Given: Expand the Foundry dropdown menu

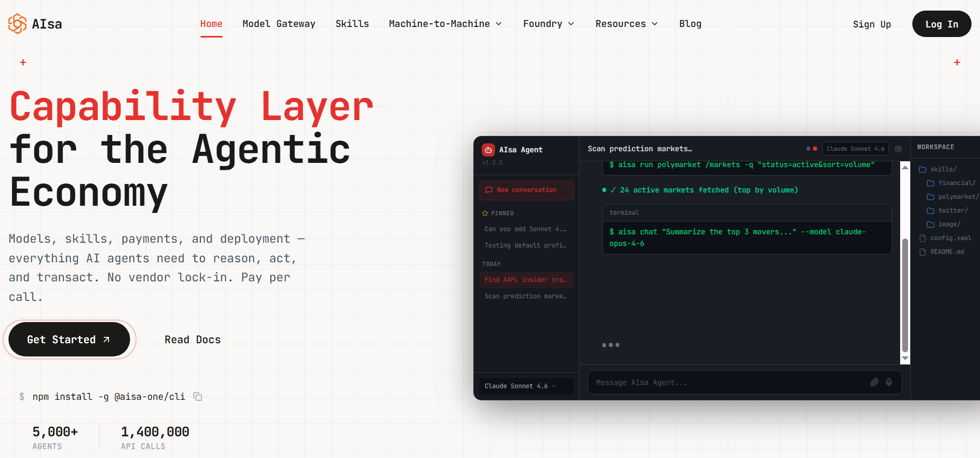Looking at the screenshot, I should click(x=548, y=24).
